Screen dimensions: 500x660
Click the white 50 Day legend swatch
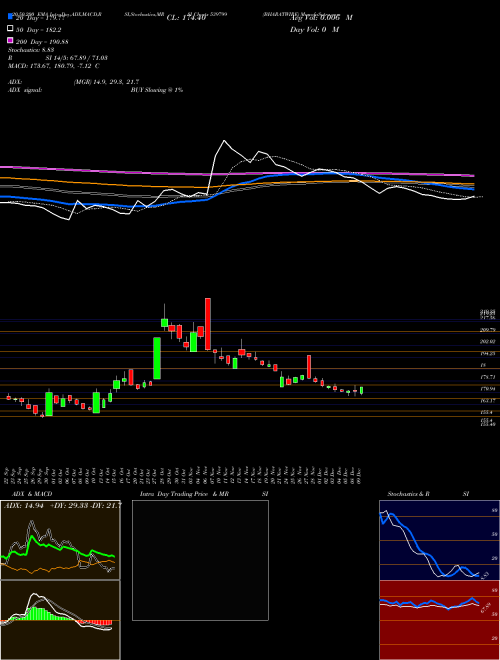(11, 29)
